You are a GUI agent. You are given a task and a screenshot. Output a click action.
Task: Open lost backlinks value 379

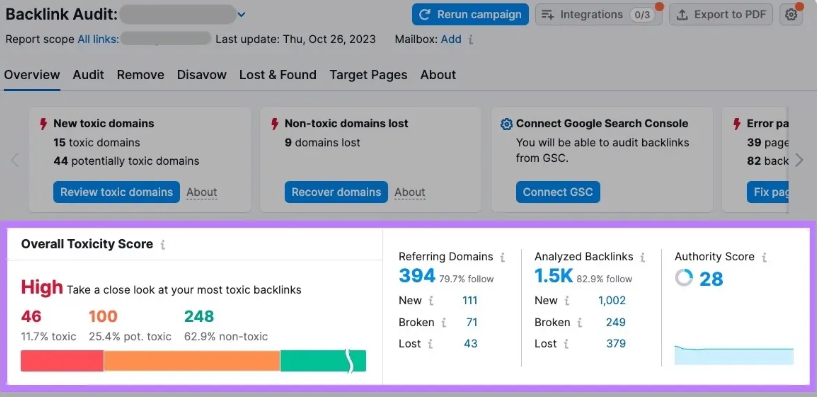616,344
